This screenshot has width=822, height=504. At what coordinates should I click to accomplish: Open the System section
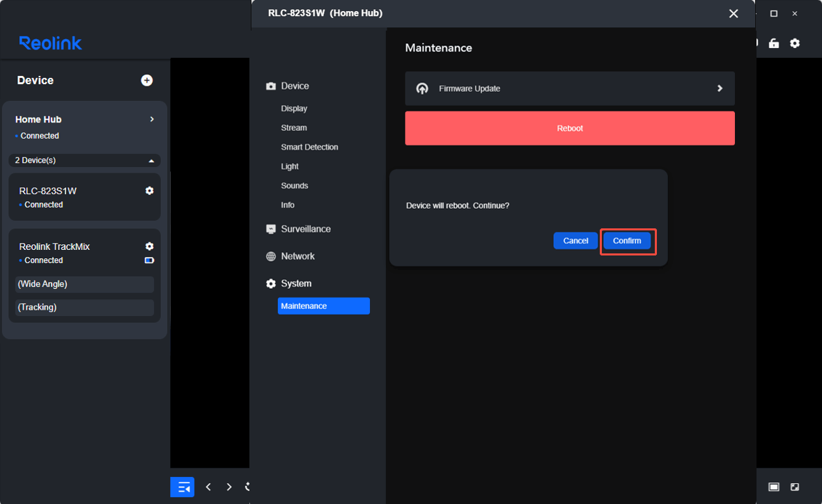[x=296, y=283]
